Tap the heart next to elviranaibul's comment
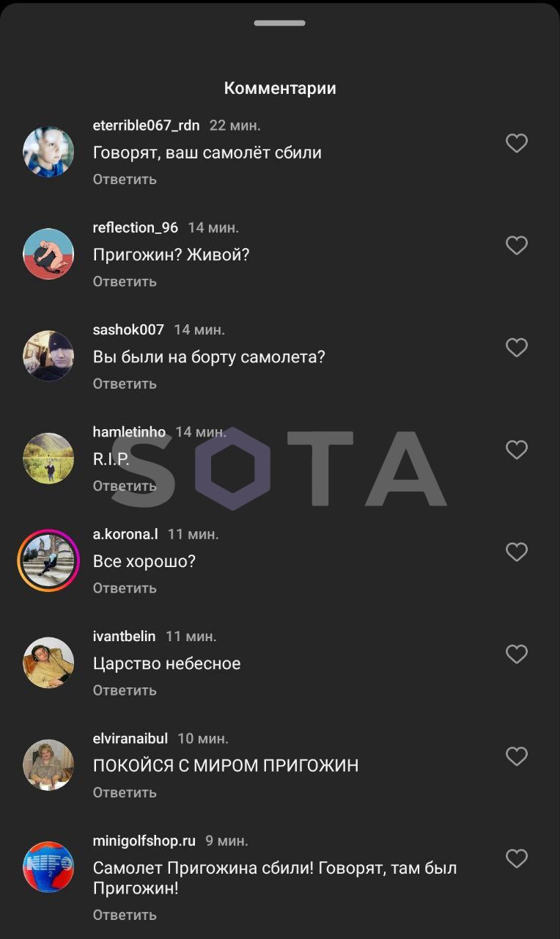560x939 pixels. 517,756
